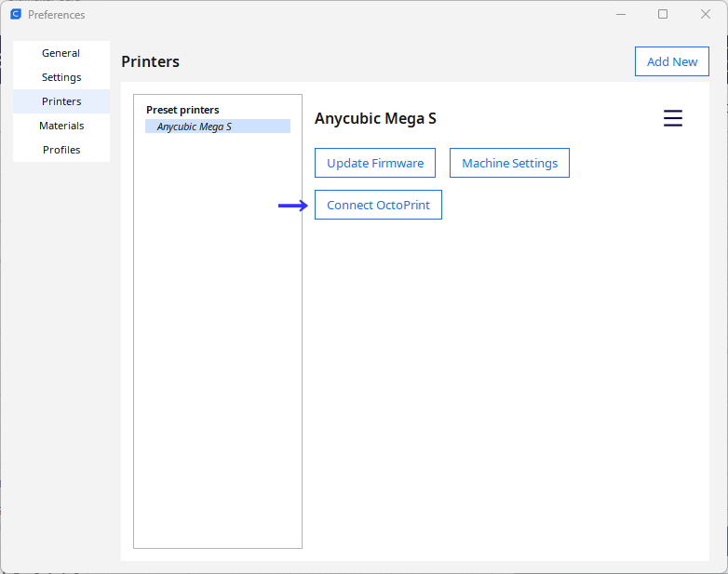
Task: Click the Cura logo in the title bar
Action: (16, 14)
